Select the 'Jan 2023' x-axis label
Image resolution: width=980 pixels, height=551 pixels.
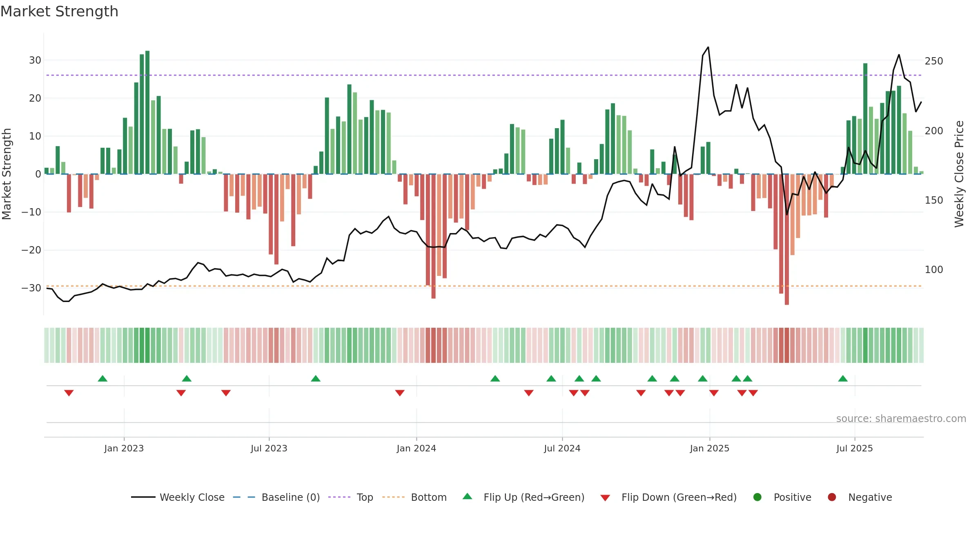click(x=124, y=448)
